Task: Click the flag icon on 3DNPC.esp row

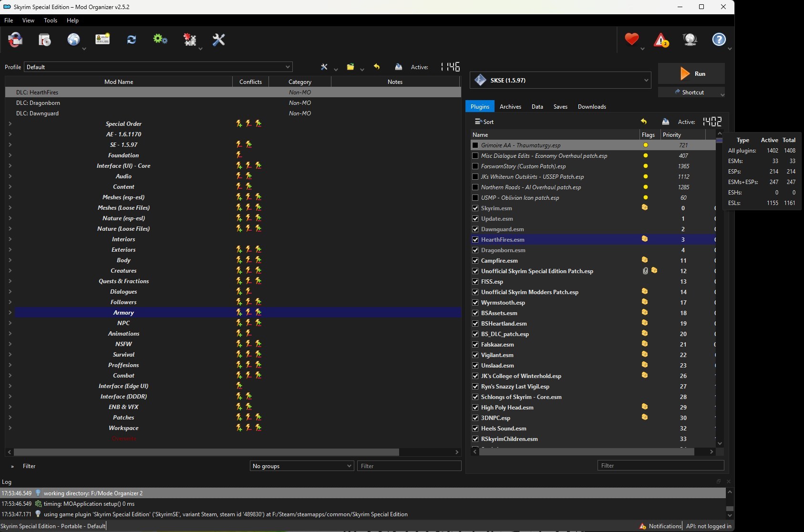Action: click(645, 417)
